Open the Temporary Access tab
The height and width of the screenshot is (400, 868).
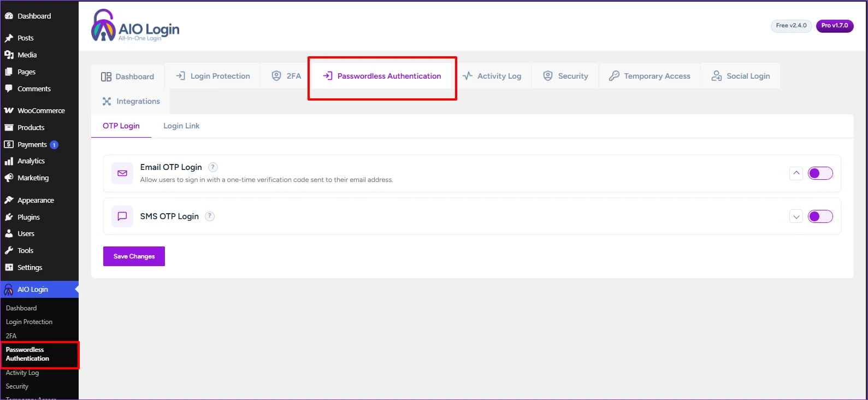(x=649, y=76)
